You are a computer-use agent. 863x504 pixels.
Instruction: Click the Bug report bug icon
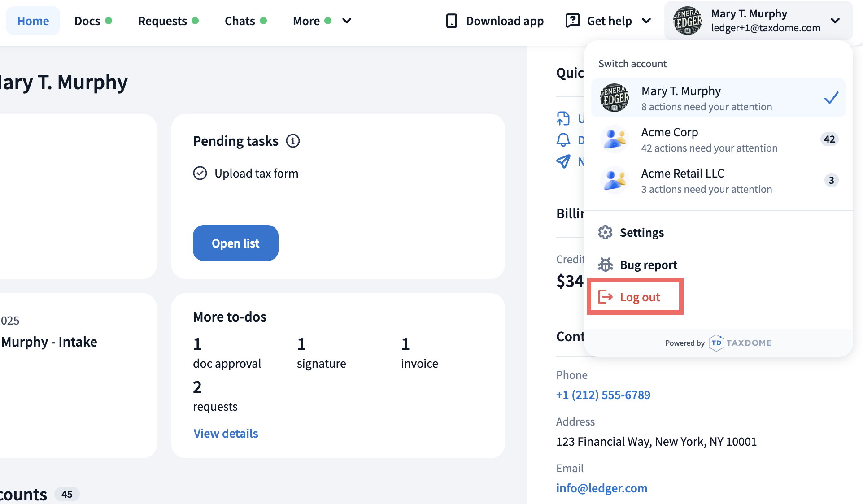point(605,265)
